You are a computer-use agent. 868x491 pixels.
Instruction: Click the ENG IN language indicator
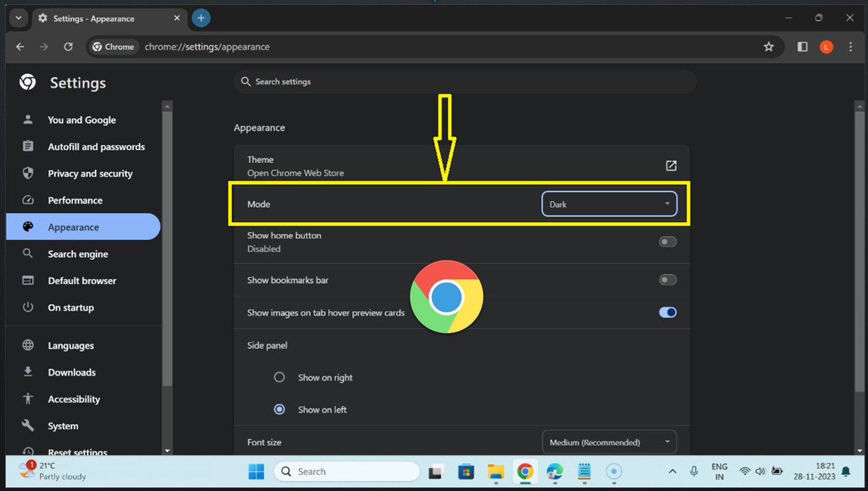pyautogui.click(x=719, y=471)
